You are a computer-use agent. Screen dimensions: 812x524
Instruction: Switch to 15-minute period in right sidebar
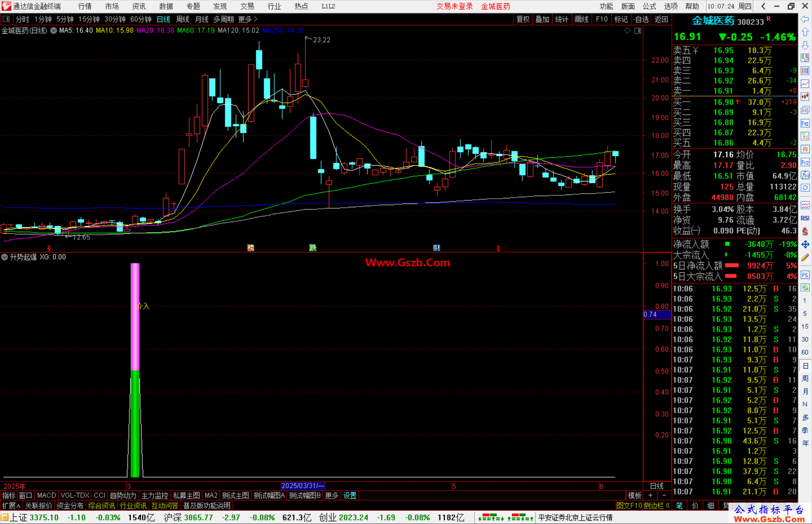tap(804, 326)
